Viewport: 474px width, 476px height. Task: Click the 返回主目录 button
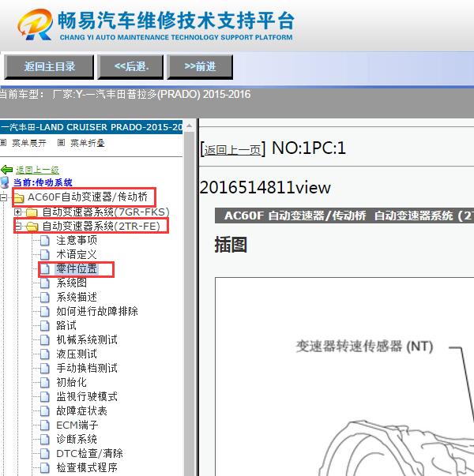(x=49, y=66)
